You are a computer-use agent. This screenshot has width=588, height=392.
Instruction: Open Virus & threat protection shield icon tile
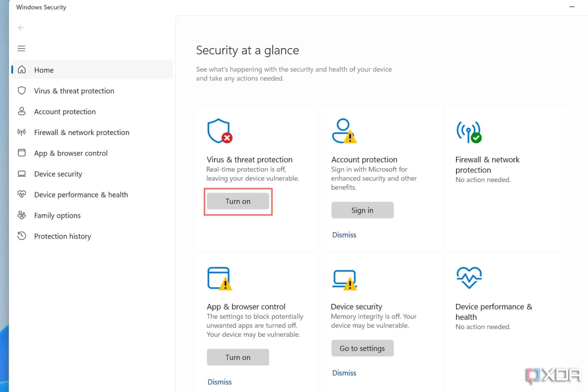pos(220,131)
